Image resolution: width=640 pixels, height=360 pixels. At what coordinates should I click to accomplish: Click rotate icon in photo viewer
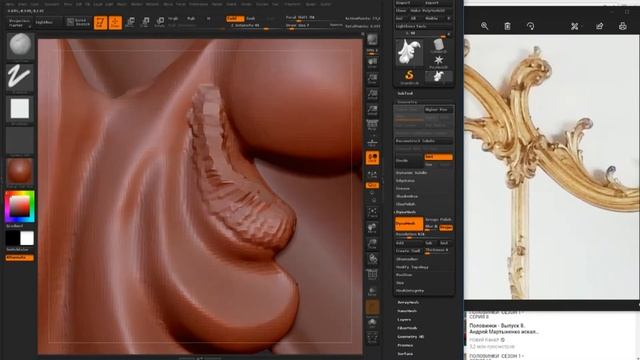coord(530,26)
